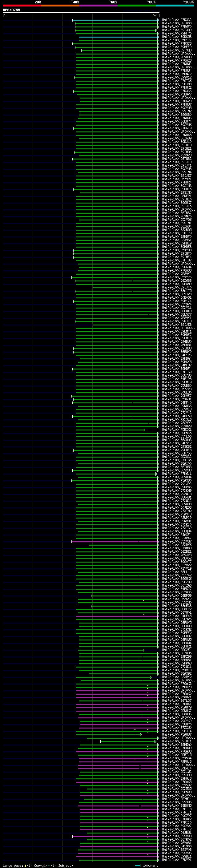
Task: Select hit label UniRef100_Q589Y2
Action: click(177, 274)
